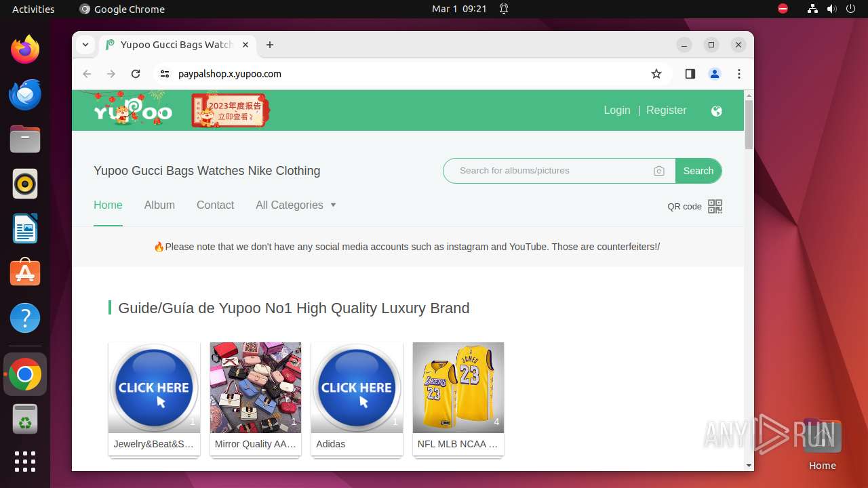Show the QR code icon

click(715, 206)
